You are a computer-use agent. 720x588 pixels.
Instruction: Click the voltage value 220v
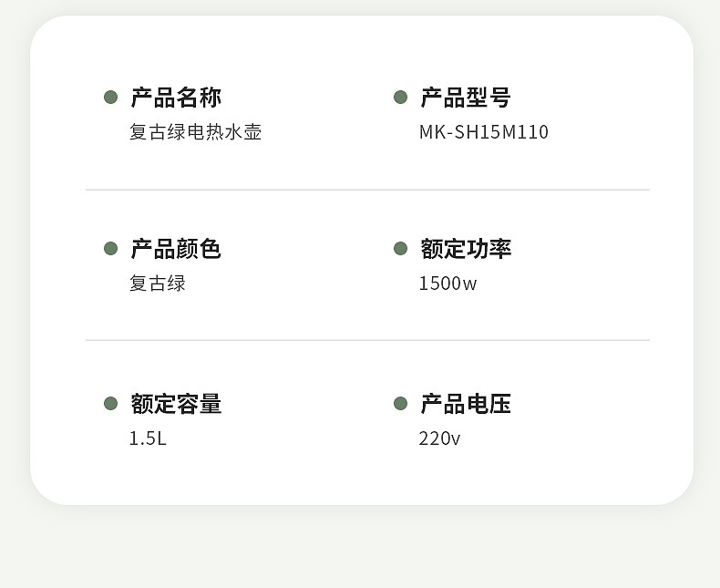(x=439, y=438)
